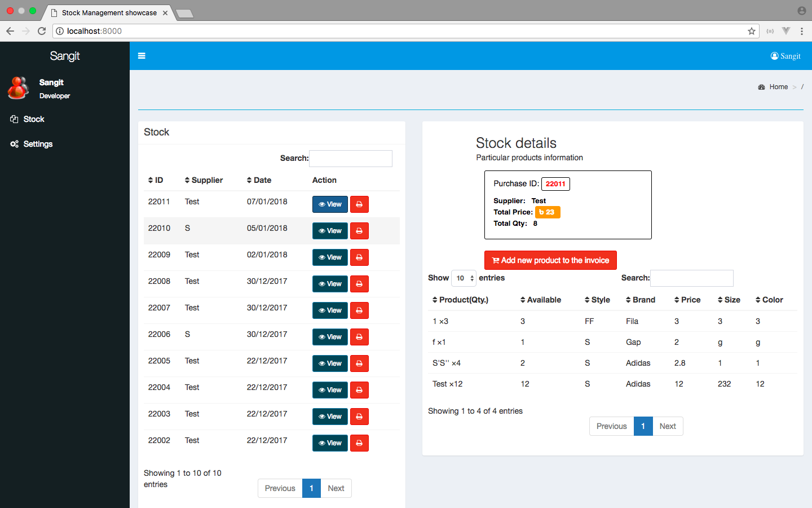Click the hamburger sidebar toggle icon
This screenshot has height=508, width=812.
(142, 56)
